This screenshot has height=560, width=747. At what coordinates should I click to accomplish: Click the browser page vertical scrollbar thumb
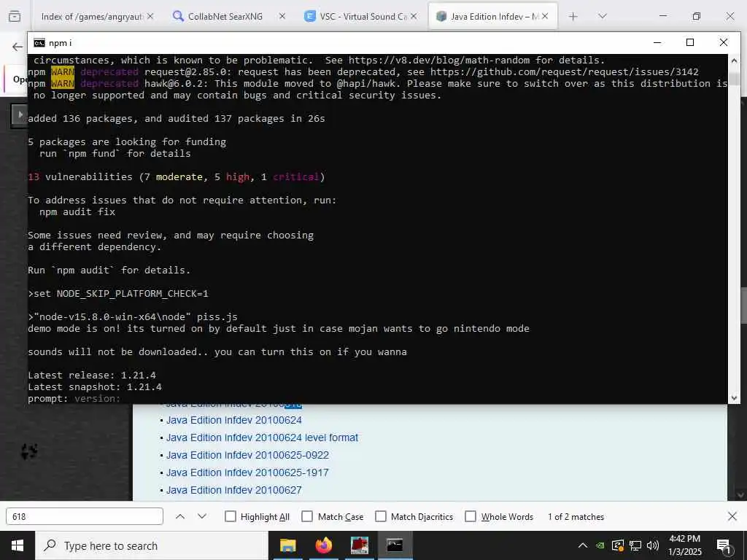pos(743,306)
